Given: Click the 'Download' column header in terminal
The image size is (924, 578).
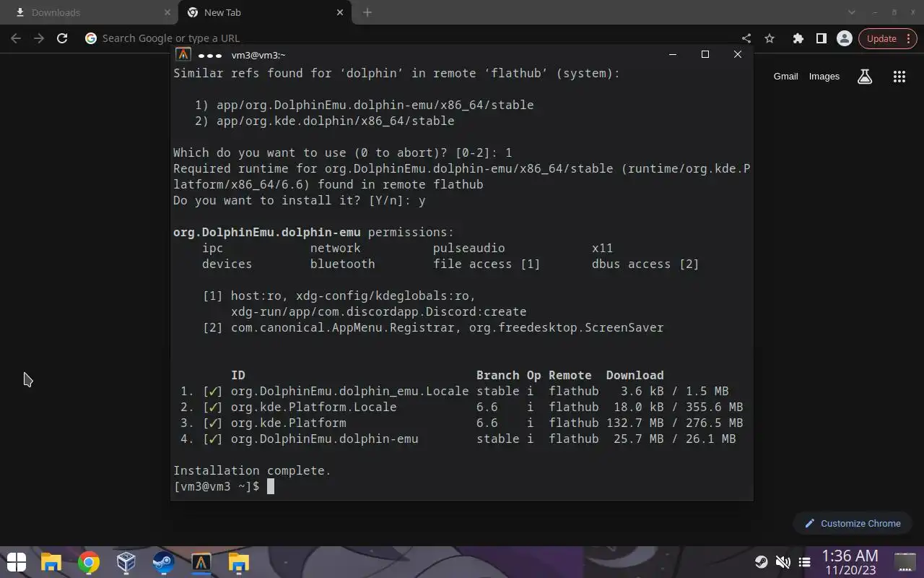Looking at the screenshot, I should 635,375.
